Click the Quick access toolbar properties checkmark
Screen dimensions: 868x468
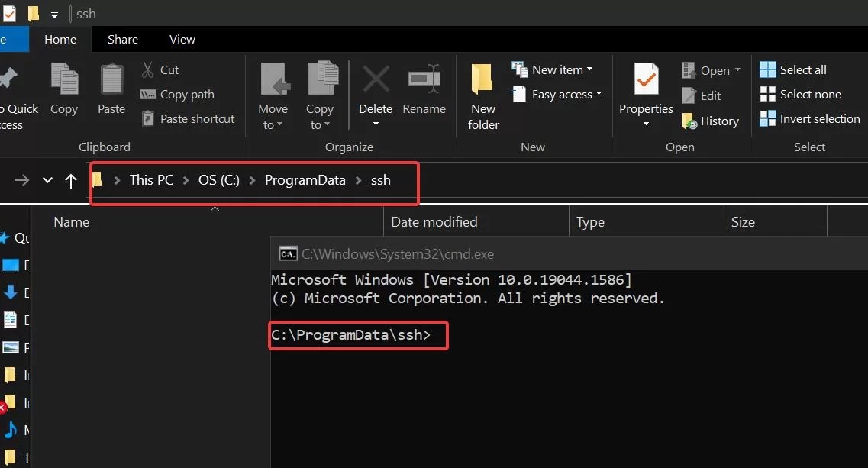coord(9,13)
